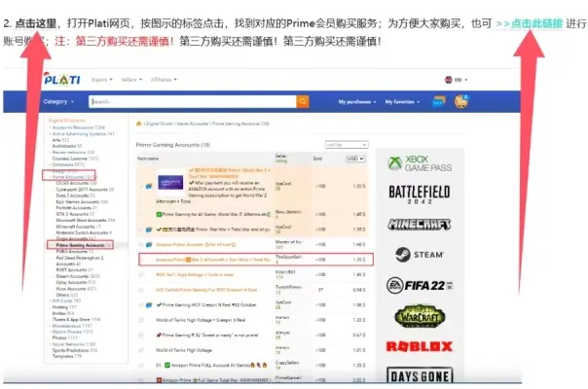Open Game Accounts in breadcrumb

point(193,124)
